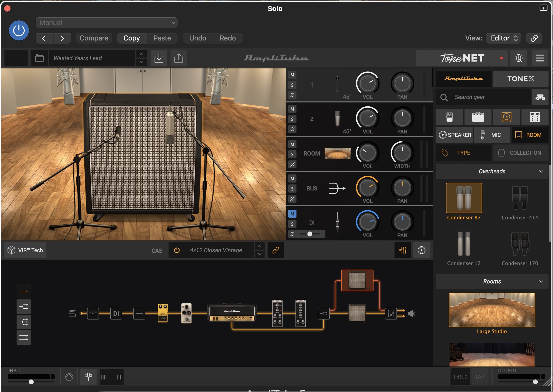The height and width of the screenshot is (392, 553).
Task: Click the Search gear field
Action: (x=484, y=97)
